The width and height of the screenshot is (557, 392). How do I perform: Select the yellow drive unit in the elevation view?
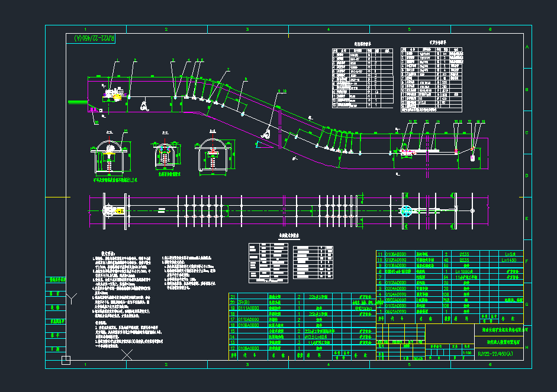point(118,94)
